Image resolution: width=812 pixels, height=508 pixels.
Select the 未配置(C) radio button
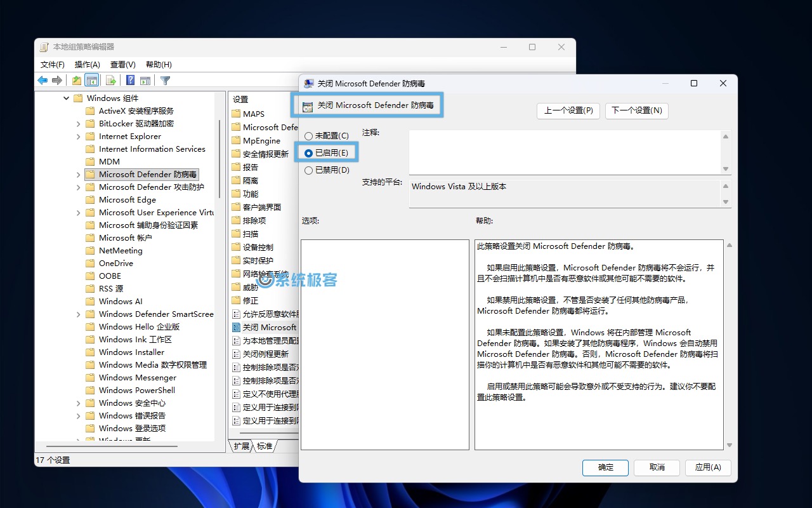click(308, 136)
